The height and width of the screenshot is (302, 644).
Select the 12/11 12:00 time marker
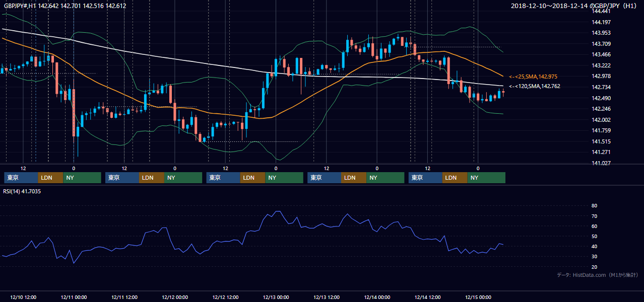[124, 297]
